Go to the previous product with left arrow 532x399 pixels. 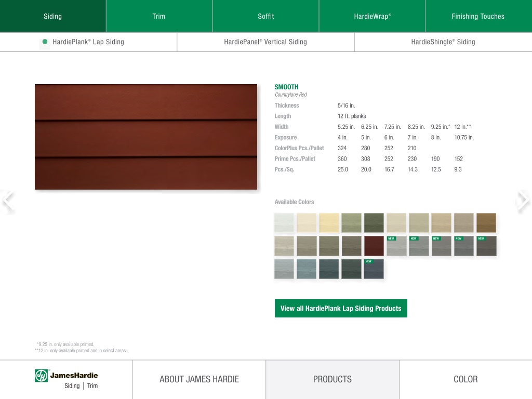pos(8,201)
